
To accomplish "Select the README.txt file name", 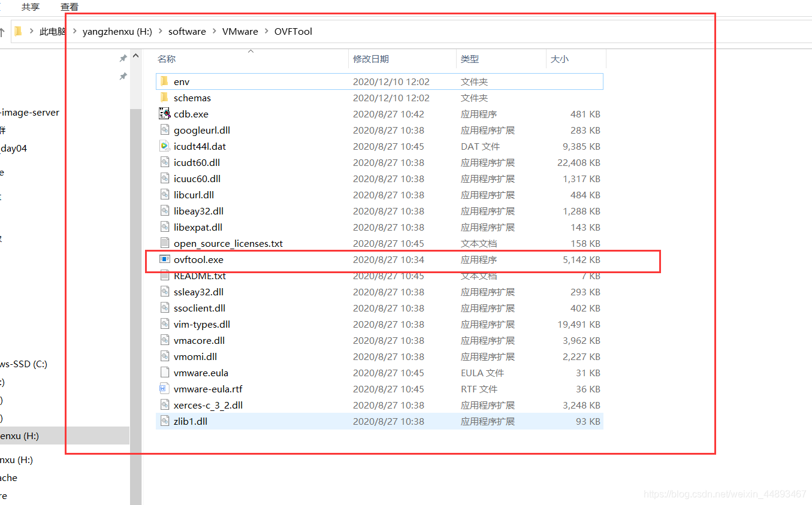I will (200, 276).
